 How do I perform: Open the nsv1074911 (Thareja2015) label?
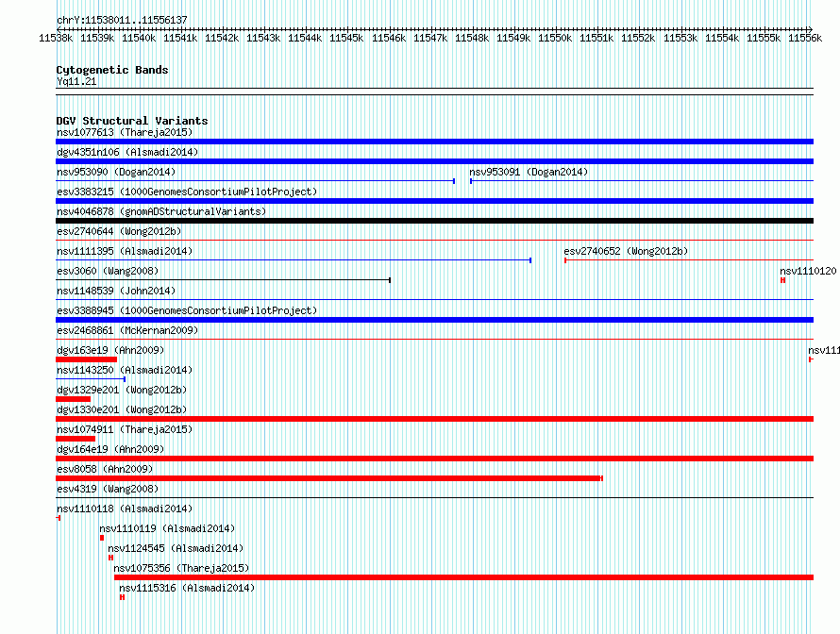pos(125,429)
